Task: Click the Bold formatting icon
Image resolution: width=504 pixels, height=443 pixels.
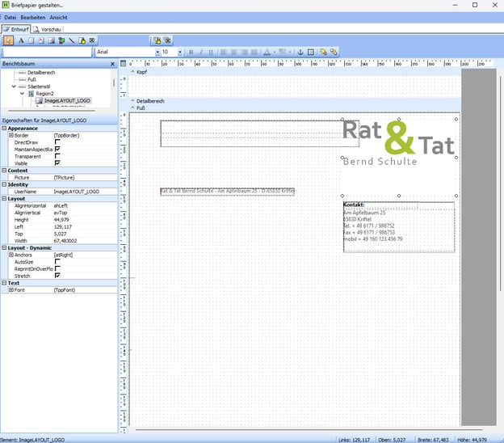Action: (191, 52)
